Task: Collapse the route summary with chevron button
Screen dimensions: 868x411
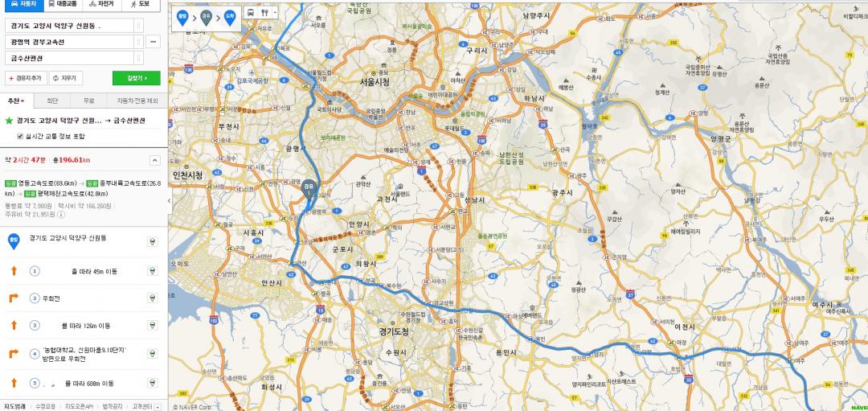Action: pos(155,161)
